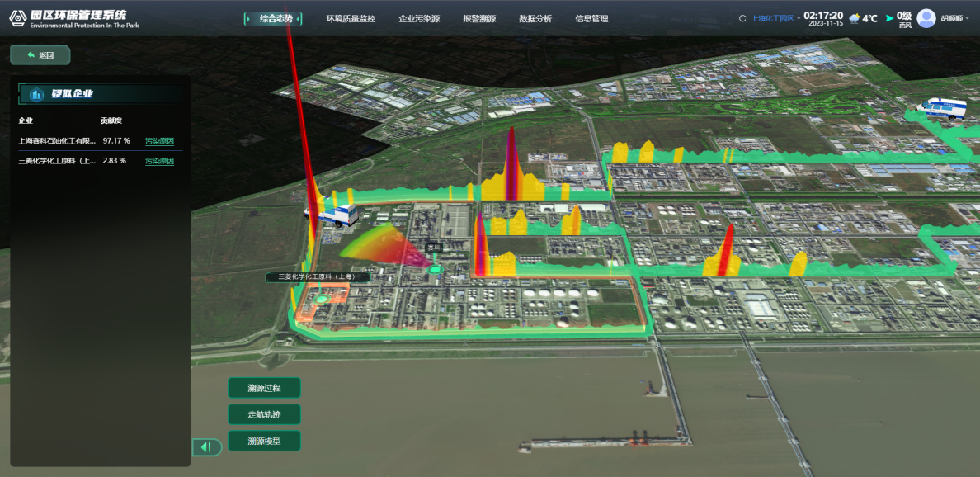The image size is (980, 477).
Task: Open 污染原因 link for 上海赛科石油化工
Action: [x=159, y=140]
